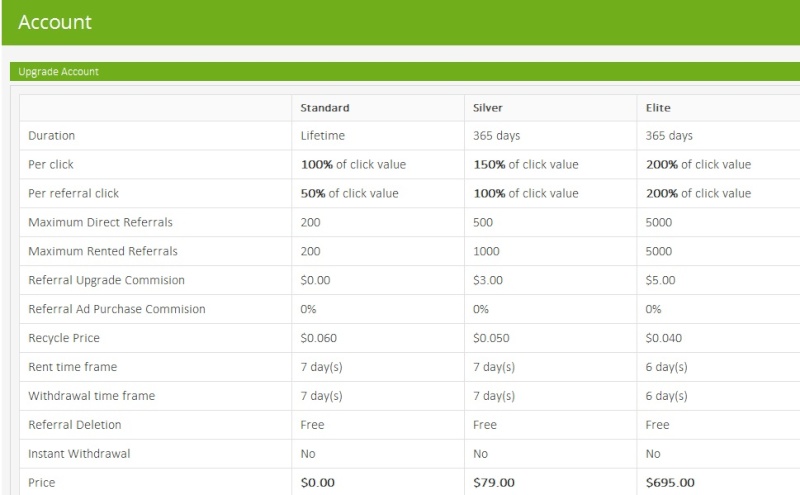Screen dimensions: 800x495
Task: Click Elite 200% of click value per click
Action: point(698,164)
